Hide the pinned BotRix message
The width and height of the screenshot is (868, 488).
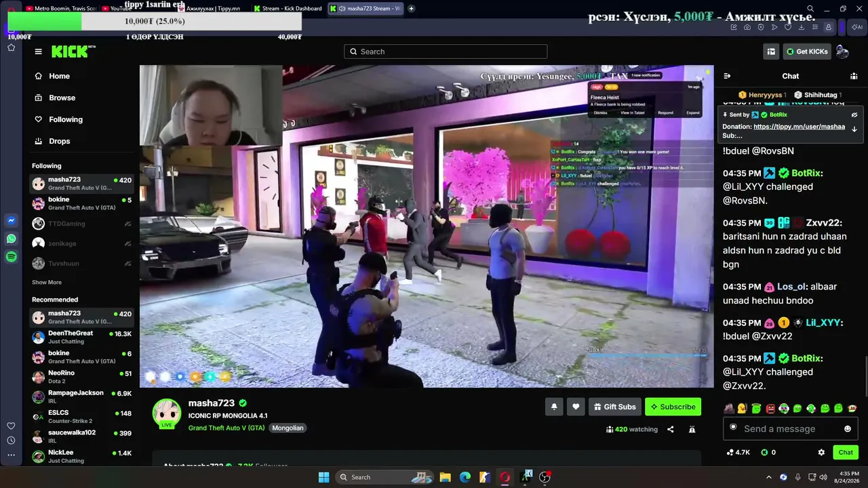click(x=854, y=115)
